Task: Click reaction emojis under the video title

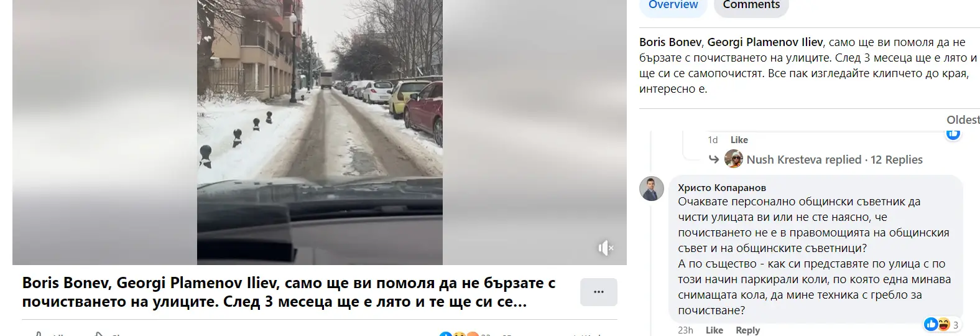Action: 459,335
